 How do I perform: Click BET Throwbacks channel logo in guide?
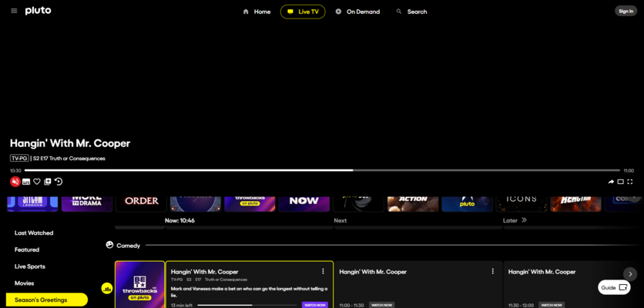tap(139, 284)
